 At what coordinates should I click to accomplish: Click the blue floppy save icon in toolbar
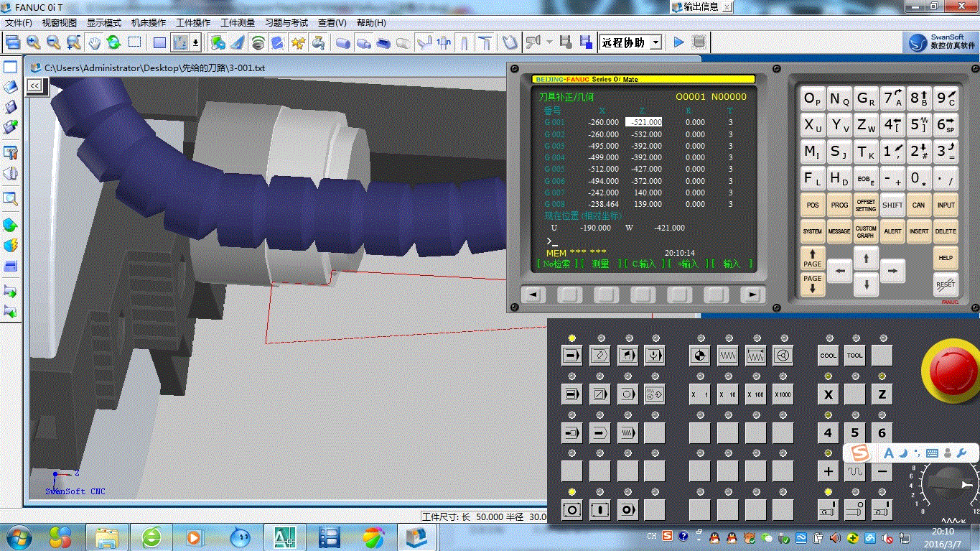tap(585, 42)
